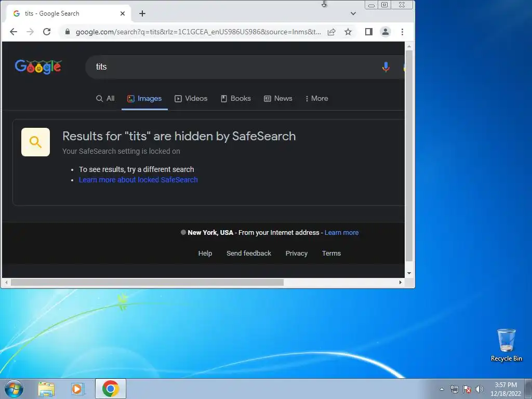
Task: Click the Chrome taskbar button
Action: [111, 389]
